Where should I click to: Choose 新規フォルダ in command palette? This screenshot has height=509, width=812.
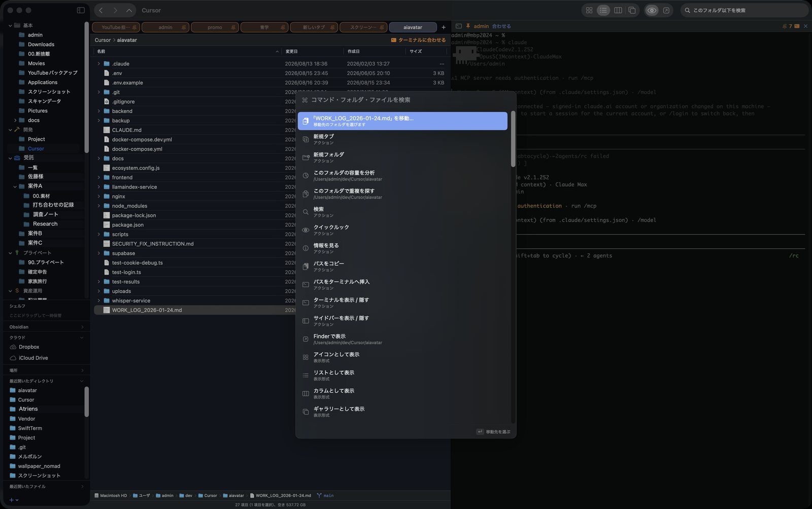click(x=402, y=157)
